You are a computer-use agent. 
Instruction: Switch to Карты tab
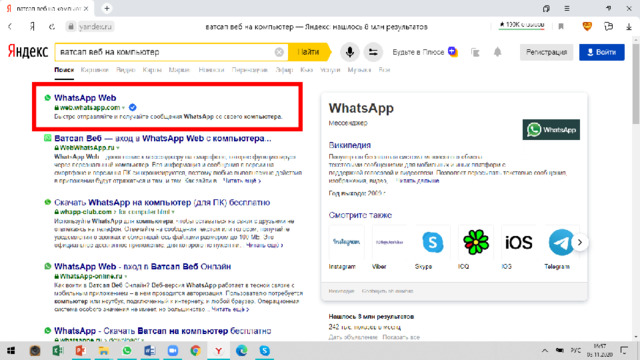point(152,70)
